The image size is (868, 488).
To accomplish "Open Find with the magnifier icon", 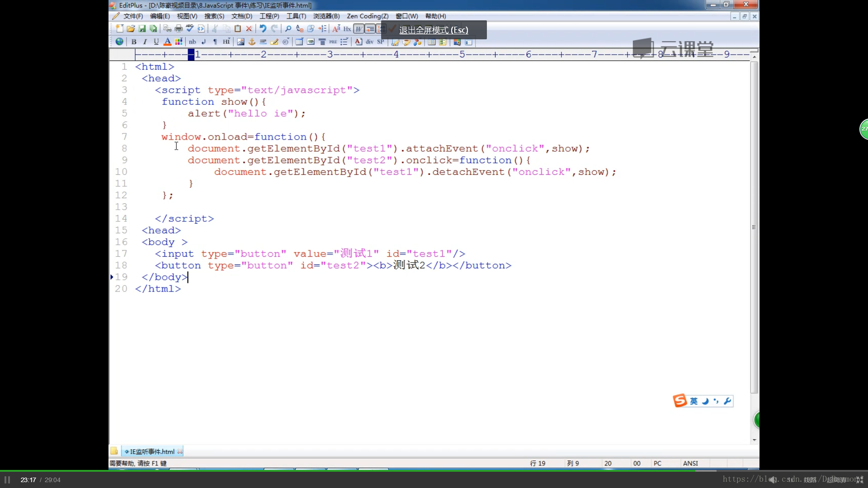I will tap(288, 29).
